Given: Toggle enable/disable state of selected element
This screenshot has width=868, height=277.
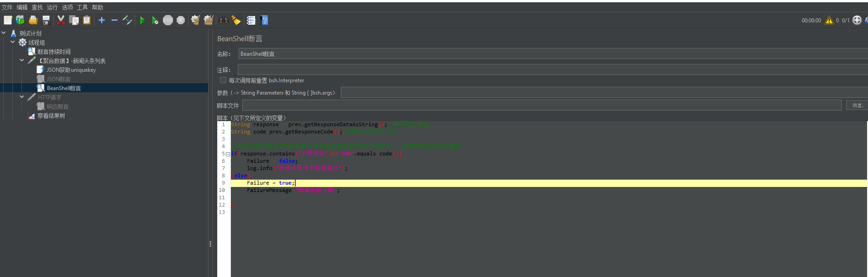Looking at the screenshot, I should tap(127, 20).
